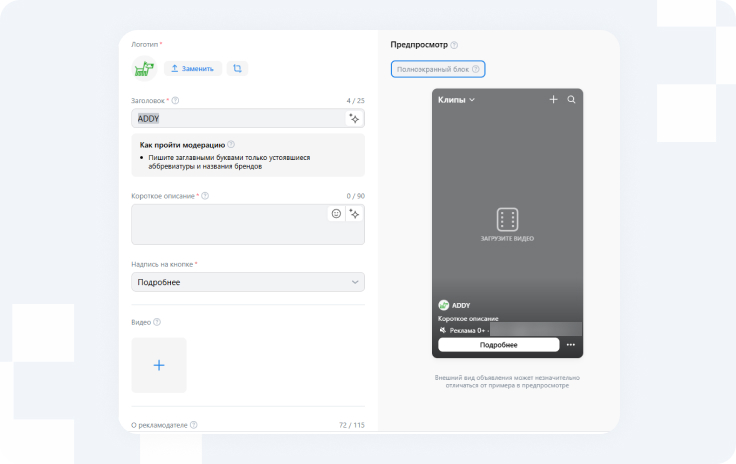
Task: Click help icon beside Короткое описание label
Action: coord(205,196)
